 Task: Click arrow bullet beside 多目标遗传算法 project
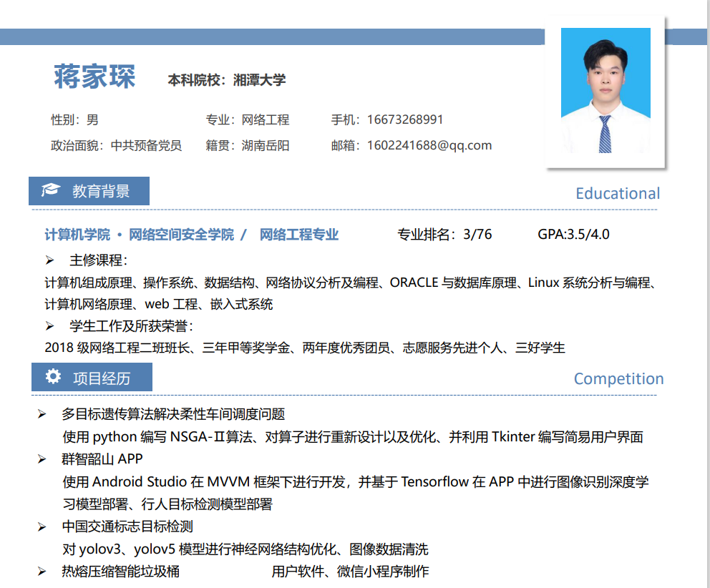click(x=42, y=414)
